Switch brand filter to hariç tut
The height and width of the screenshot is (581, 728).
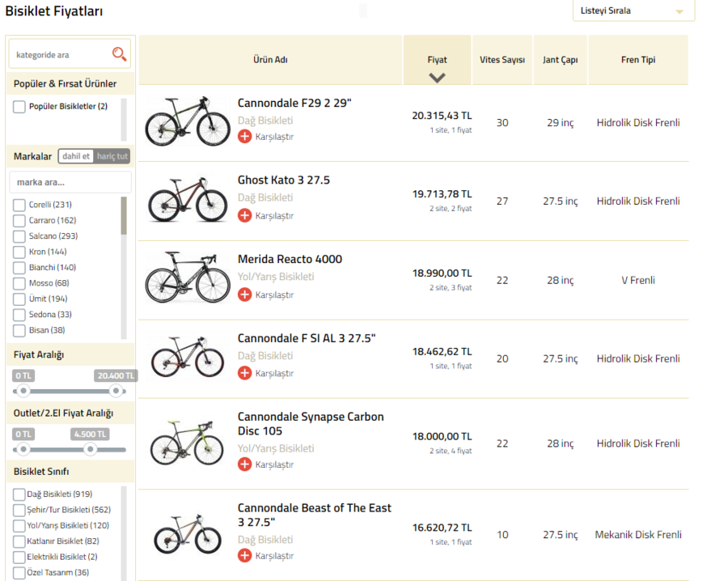click(112, 156)
